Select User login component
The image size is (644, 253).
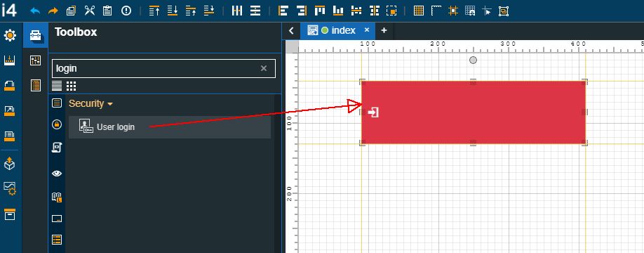point(170,127)
